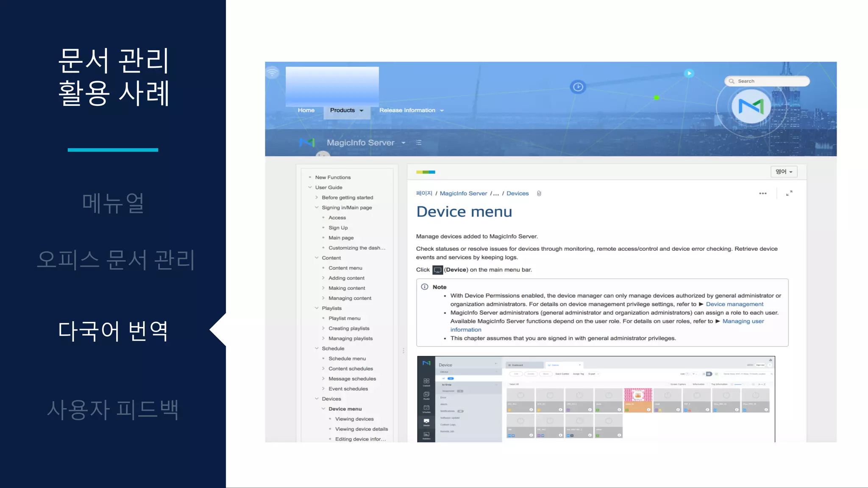This screenshot has height=488, width=868.
Task: Open the Products dropdown menu
Action: point(347,111)
